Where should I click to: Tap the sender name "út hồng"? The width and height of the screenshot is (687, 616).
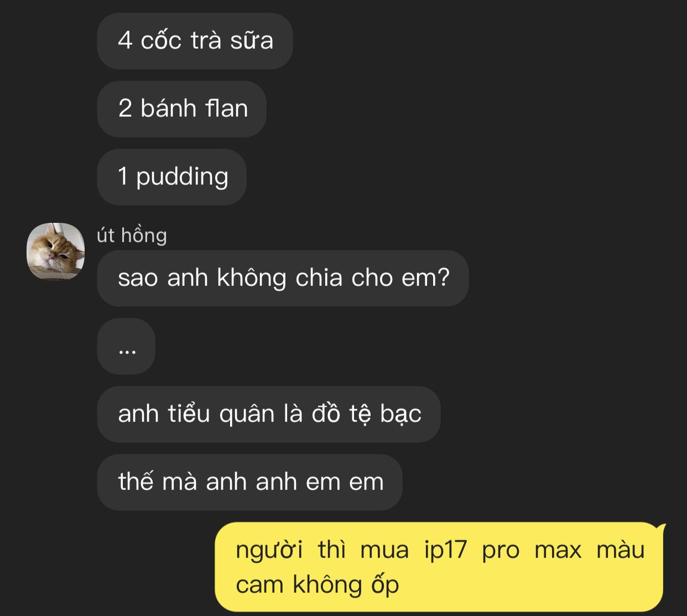click(132, 235)
